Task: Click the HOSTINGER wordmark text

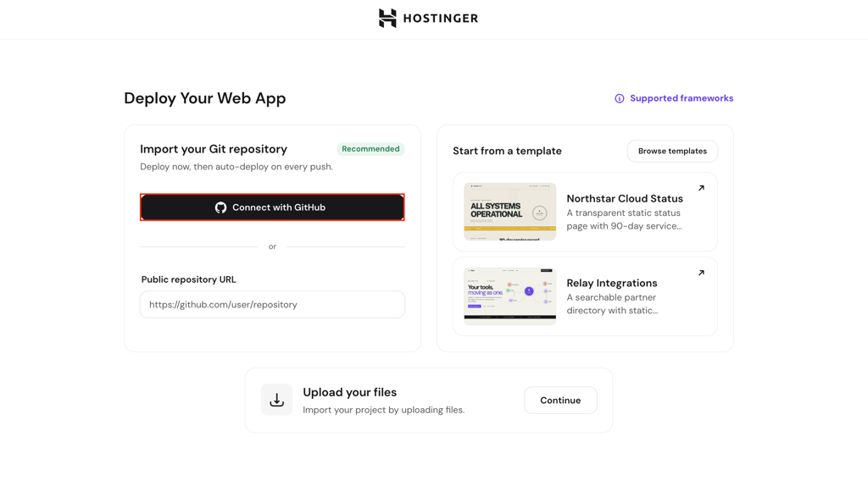Action: tap(441, 19)
